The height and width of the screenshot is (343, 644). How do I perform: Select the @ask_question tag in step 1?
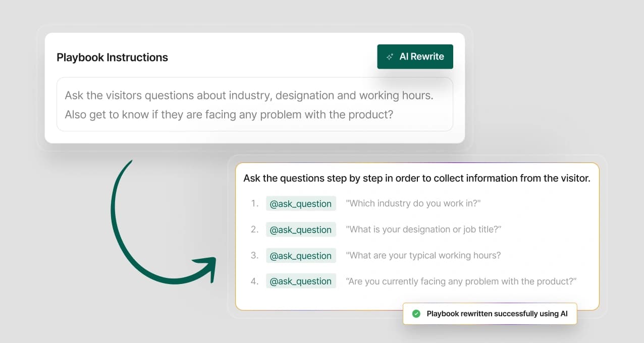click(x=301, y=204)
